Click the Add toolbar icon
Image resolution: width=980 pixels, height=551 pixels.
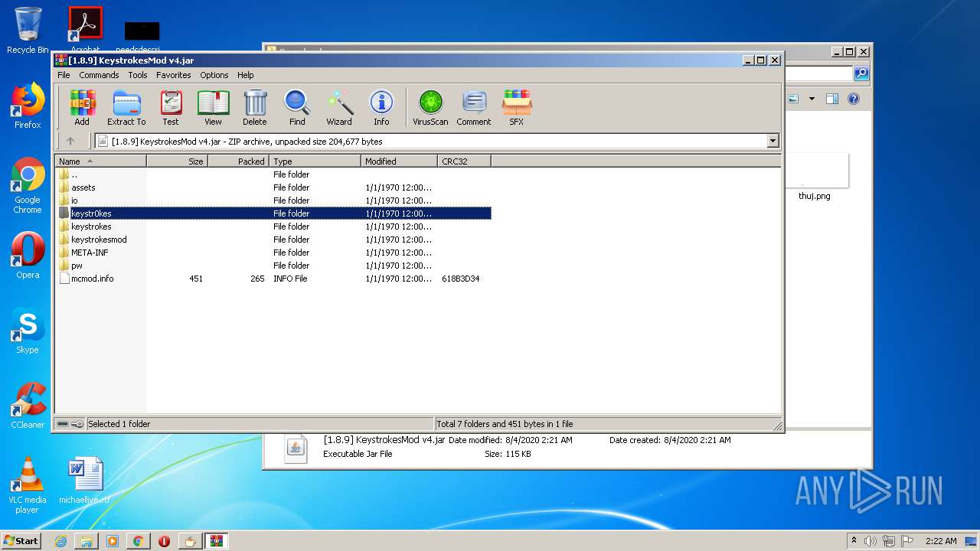pos(82,107)
